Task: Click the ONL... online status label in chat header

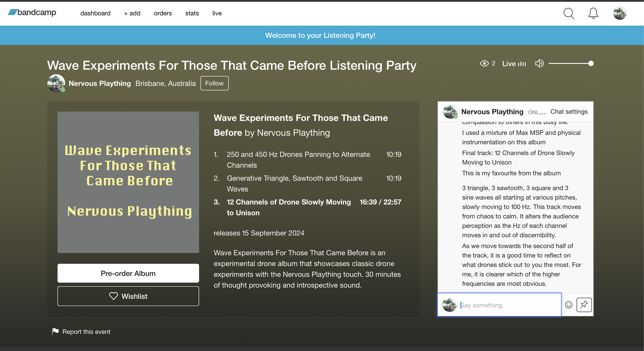Action: click(537, 112)
